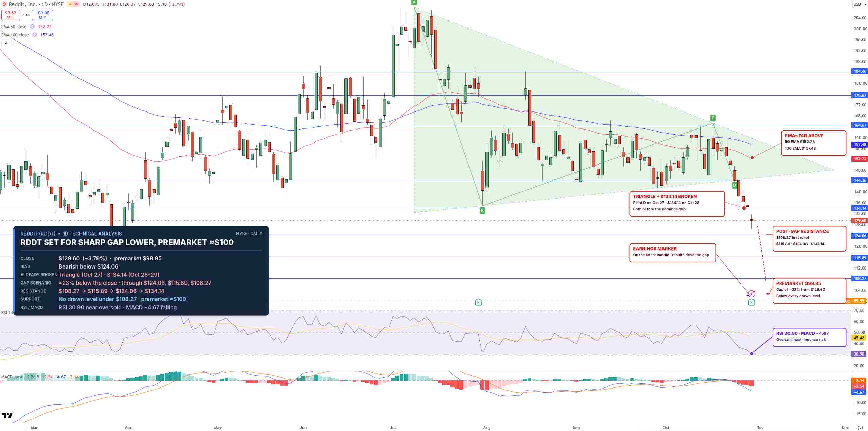Click the 184.46 horizontal line price label
This screenshot has width=868, height=431.
(x=860, y=71)
